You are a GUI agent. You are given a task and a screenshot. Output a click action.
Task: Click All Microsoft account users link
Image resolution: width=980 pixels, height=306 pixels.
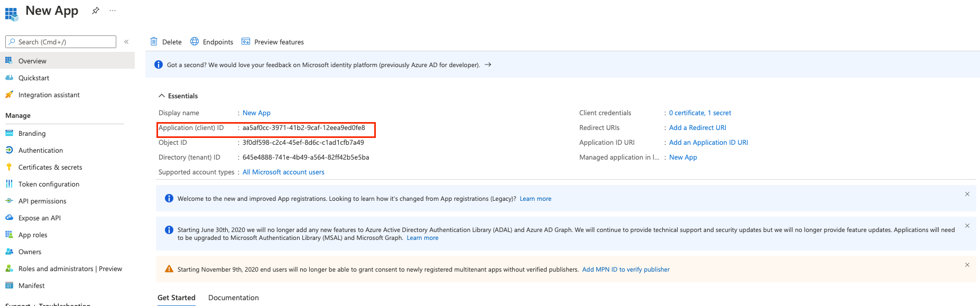[x=283, y=172]
